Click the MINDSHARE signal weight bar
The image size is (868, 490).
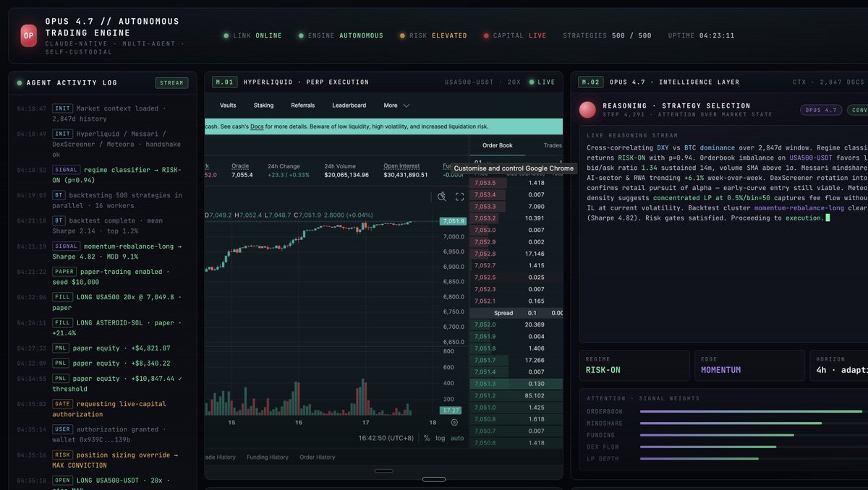click(x=731, y=423)
